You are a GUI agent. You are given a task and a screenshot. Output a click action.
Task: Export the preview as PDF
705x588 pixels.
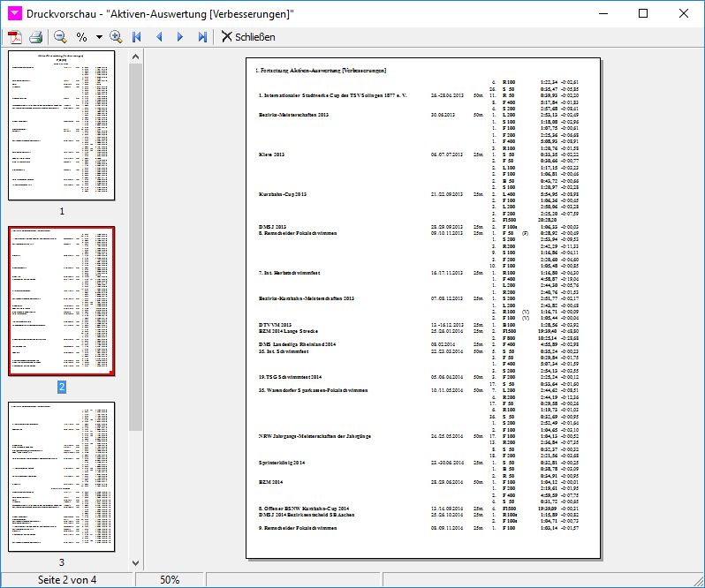click(15, 37)
